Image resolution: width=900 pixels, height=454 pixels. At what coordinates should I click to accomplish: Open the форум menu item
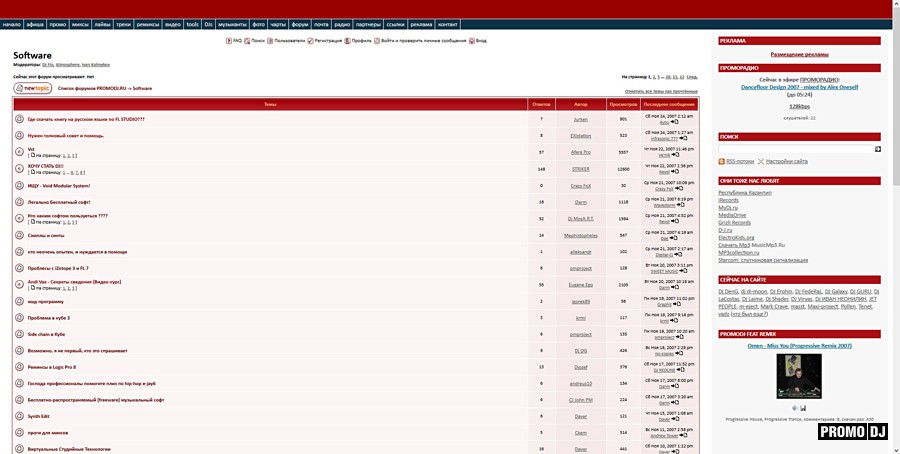coord(300,24)
